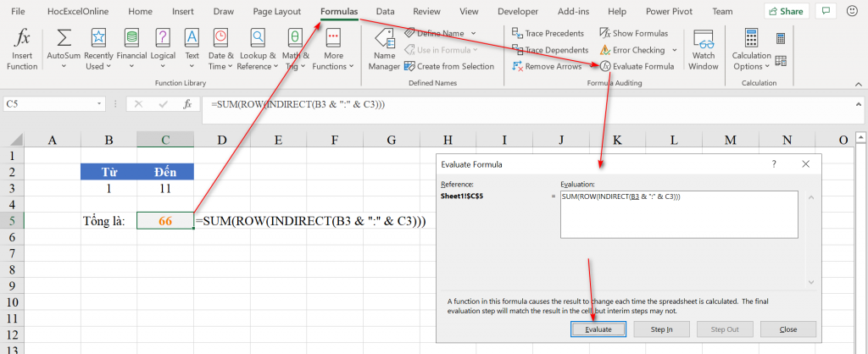Click Define Name

point(440,33)
